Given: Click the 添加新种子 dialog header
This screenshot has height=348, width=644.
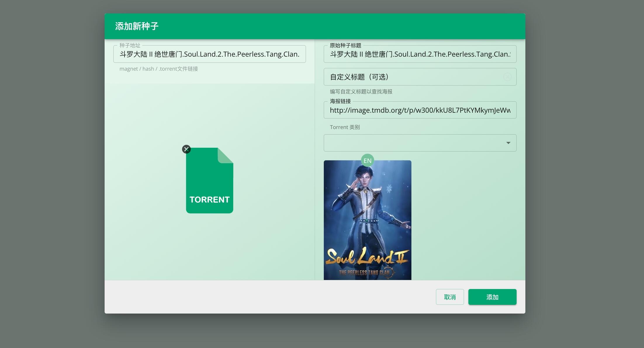Looking at the screenshot, I should (137, 26).
